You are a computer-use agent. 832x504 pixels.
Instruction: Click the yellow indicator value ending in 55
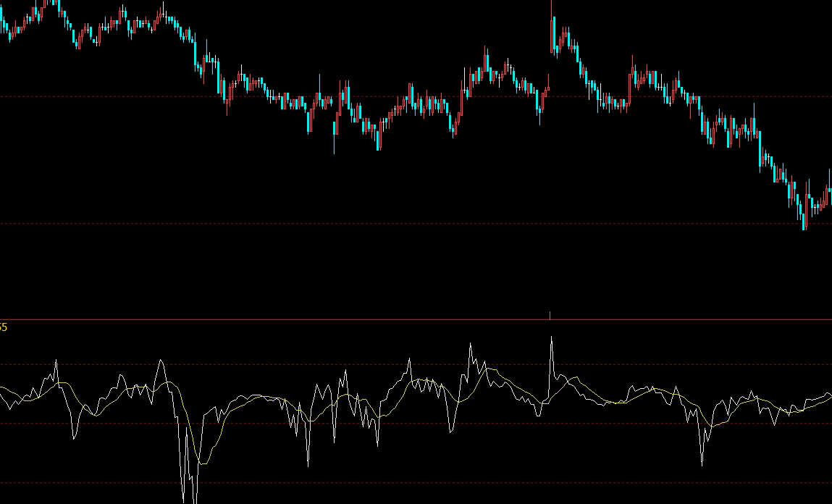click(x=4, y=327)
